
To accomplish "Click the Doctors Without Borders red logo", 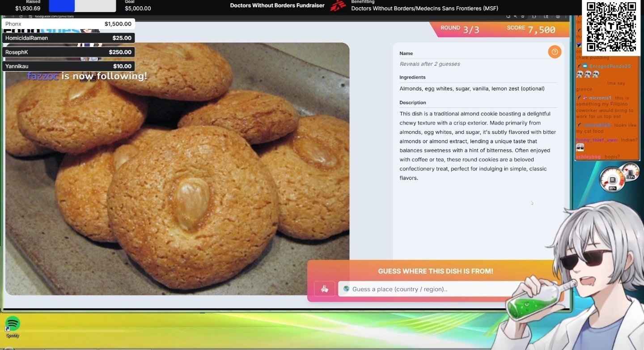I will point(338,6).
